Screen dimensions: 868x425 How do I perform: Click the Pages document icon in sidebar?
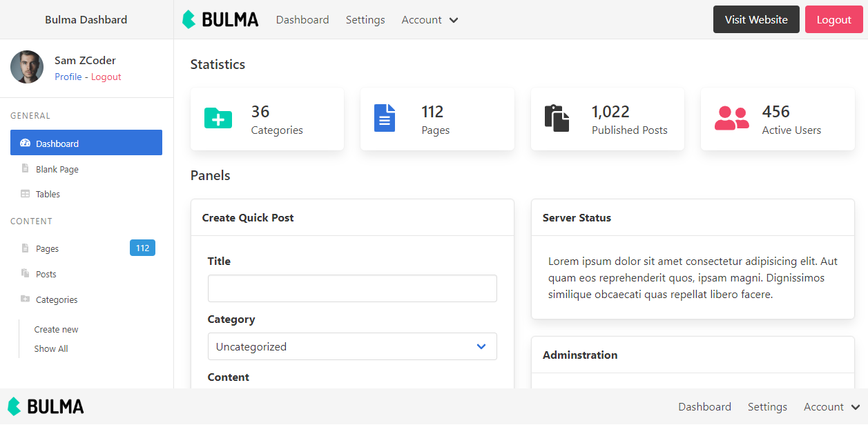click(25, 248)
